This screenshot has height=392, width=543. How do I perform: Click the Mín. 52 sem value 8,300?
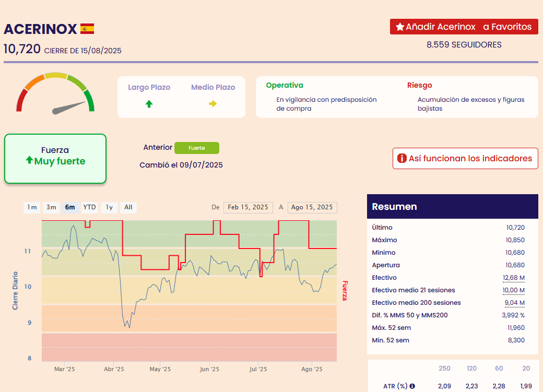[516, 340]
